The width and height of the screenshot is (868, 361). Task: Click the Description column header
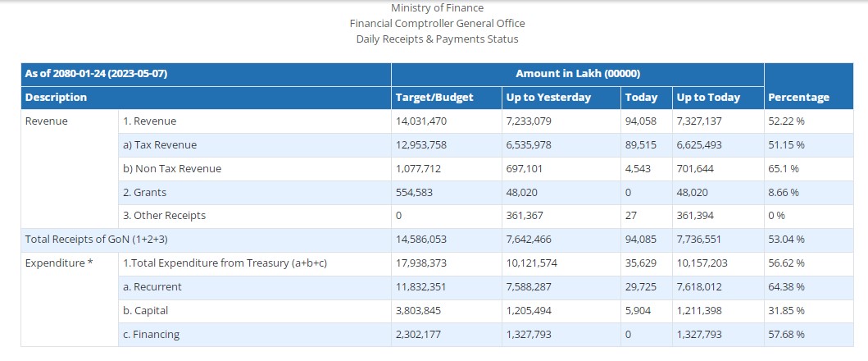pos(56,97)
